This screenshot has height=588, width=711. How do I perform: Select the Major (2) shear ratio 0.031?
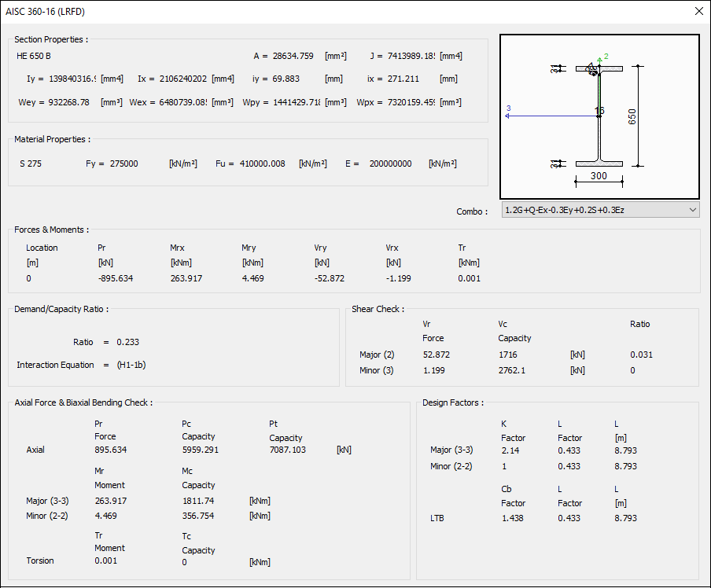(x=641, y=355)
